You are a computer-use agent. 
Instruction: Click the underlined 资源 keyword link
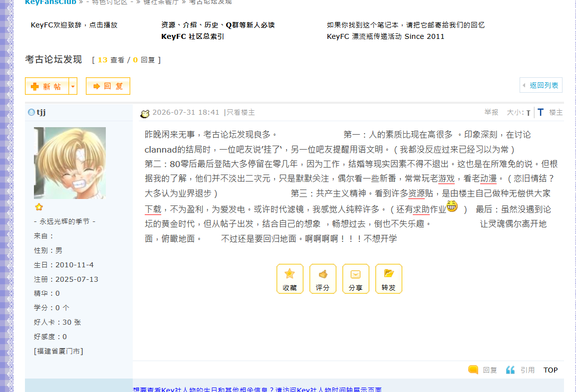417,194
